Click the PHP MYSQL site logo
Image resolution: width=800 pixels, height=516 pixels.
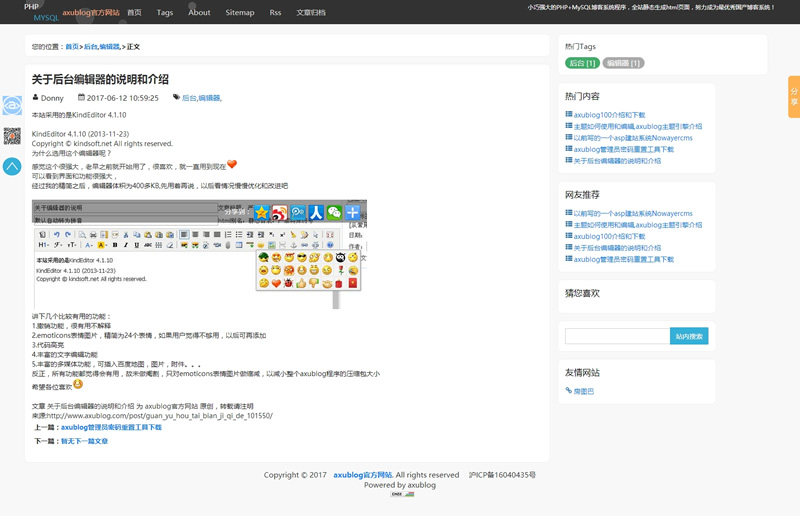click(x=41, y=12)
